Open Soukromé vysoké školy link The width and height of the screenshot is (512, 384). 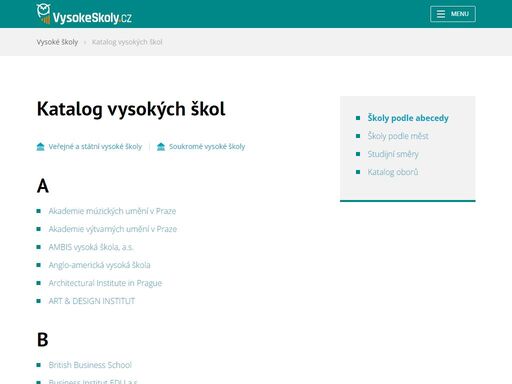pos(207,146)
